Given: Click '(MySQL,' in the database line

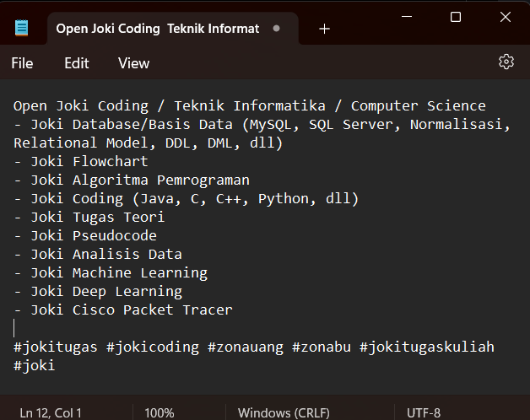Looking at the screenshot, I should coord(271,125).
